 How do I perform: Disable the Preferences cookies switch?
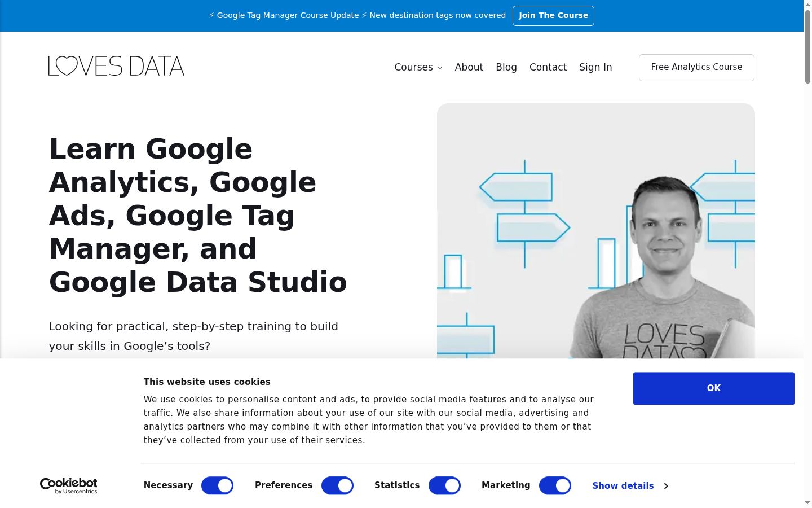(337, 485)
